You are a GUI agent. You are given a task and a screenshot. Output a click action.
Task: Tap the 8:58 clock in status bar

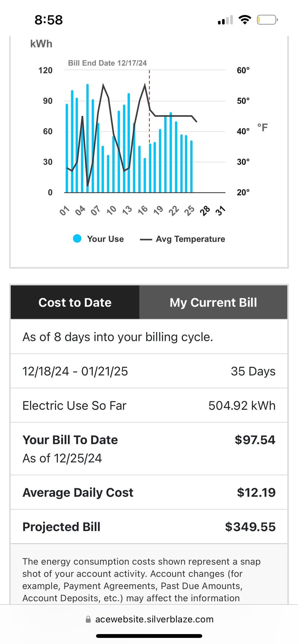49,20
